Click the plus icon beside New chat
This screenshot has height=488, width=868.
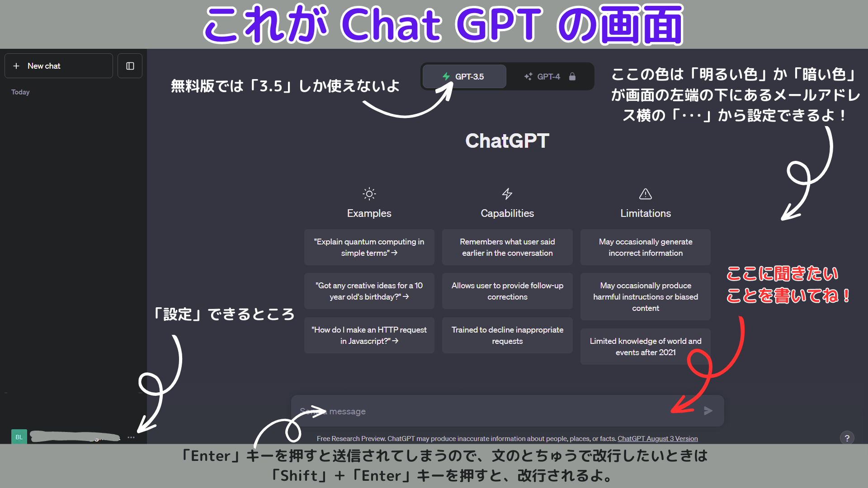(16, 66)
